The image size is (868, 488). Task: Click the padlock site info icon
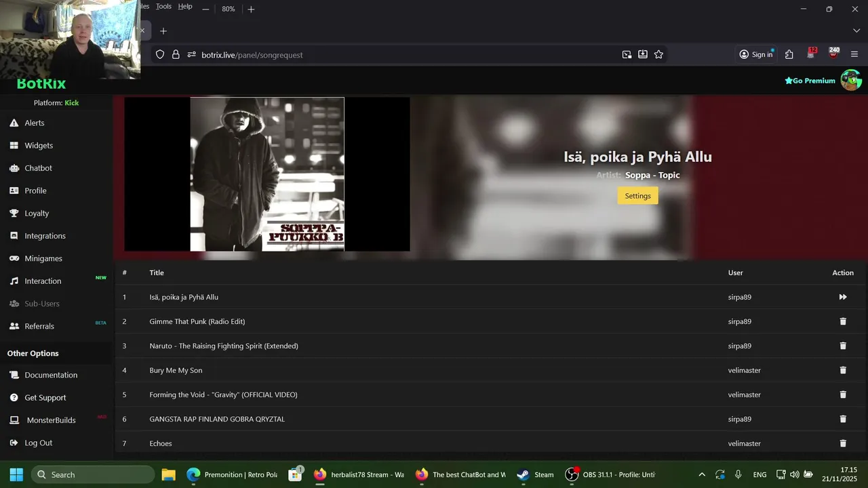(x=176, y=55)
